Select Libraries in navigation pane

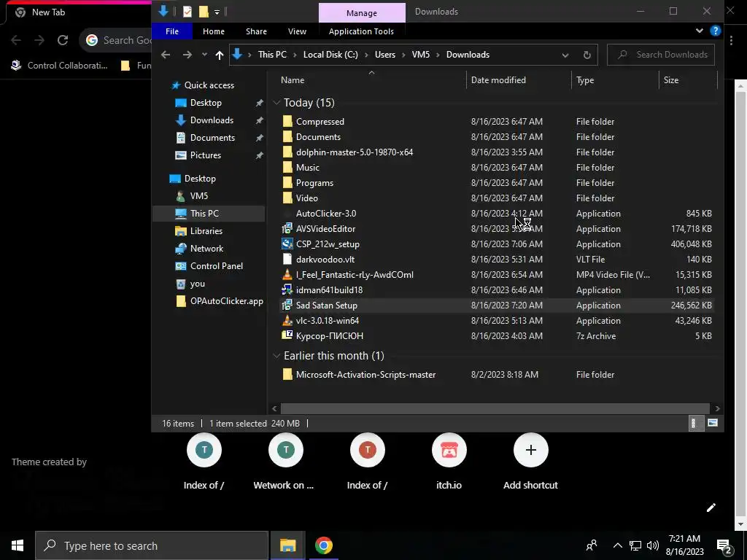click(x=206, y=231)
